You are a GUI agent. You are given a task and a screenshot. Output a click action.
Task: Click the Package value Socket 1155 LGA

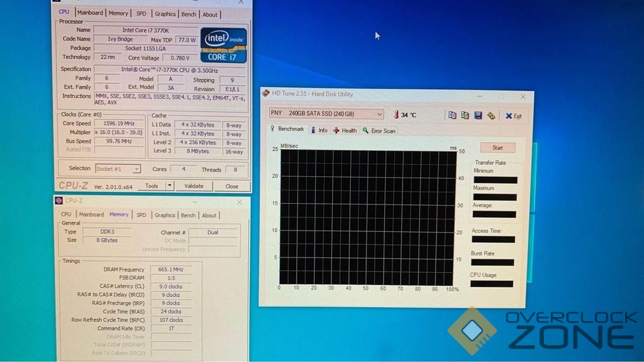[x=146, y=48]
